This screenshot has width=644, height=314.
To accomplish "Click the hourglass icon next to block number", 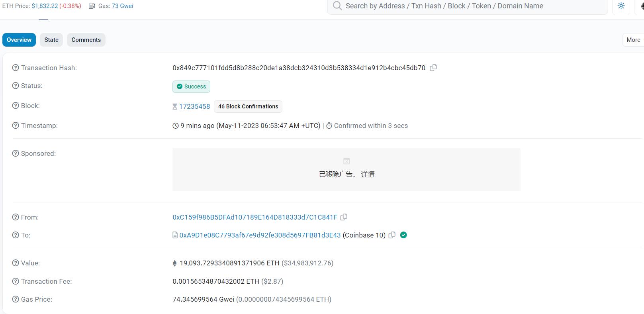I will click(175, 106).
